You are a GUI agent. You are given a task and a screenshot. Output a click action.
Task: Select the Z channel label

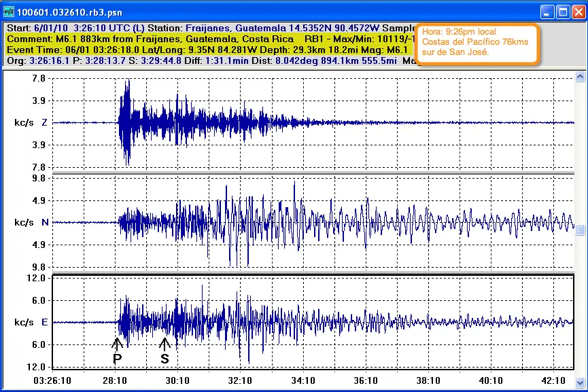(x=44, y=122)
